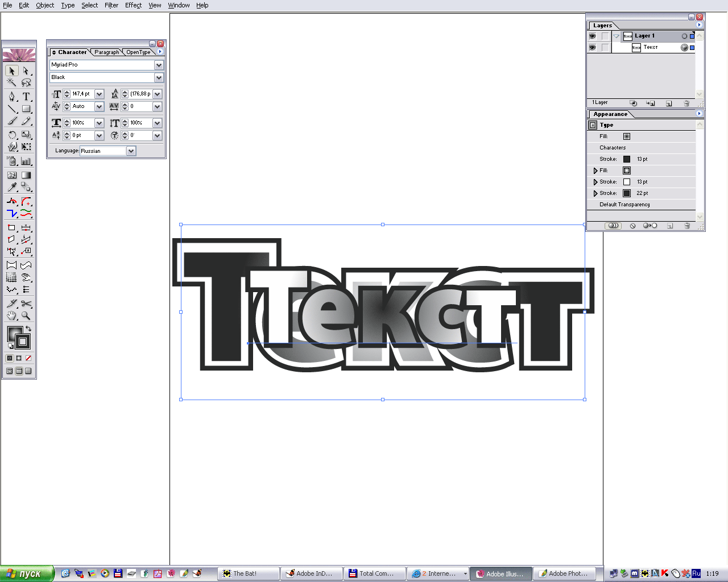Select the Gradient tool
The height and width of the screenshot is (582, 728).
[26, 175]
